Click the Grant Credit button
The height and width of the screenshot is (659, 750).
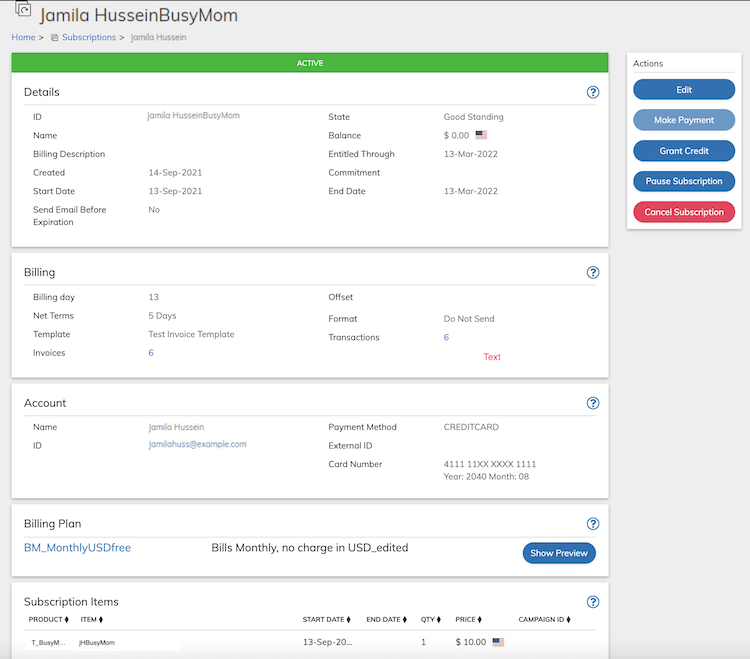(x=684, y=151)
